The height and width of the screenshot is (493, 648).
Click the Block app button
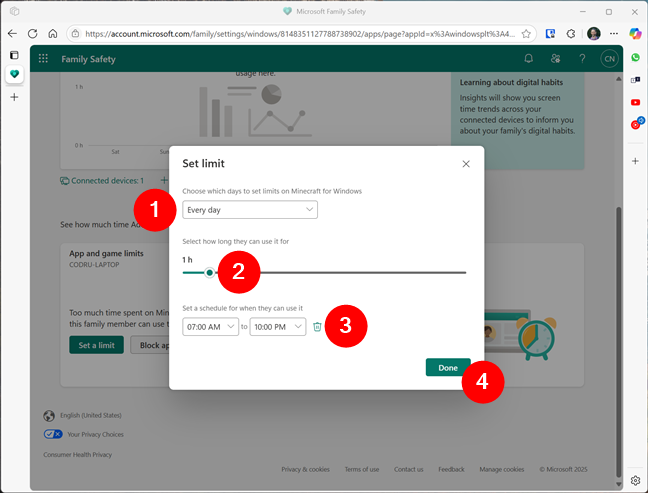pos(150,345)
